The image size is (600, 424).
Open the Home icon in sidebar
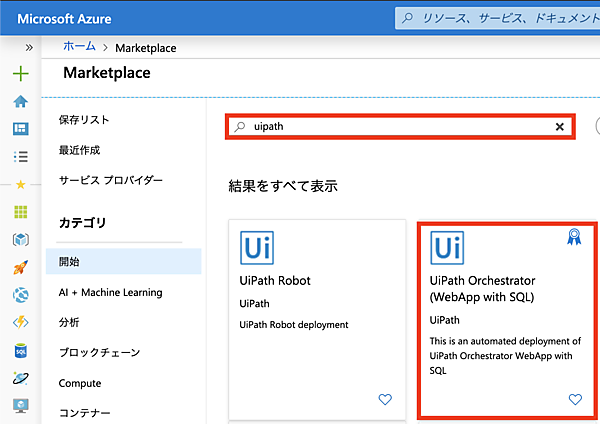(x=20, y=101)
